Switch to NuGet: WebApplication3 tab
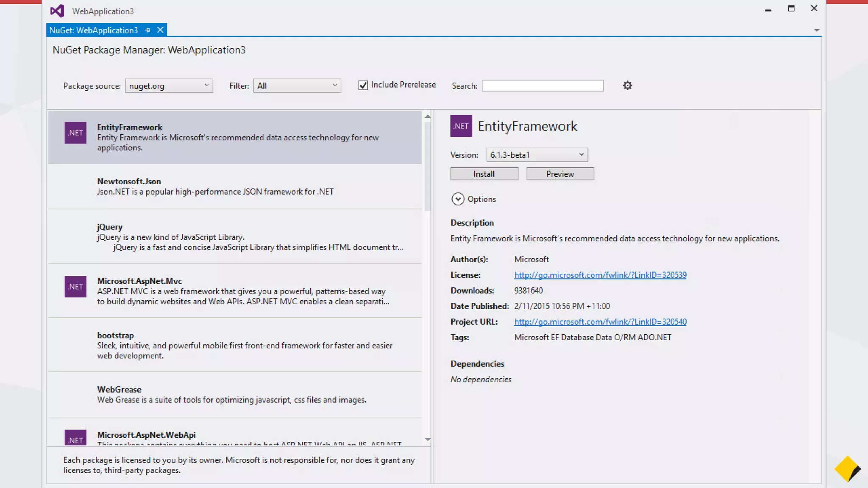This screenshot has height=488, width=868. click(x=94, y=30)
